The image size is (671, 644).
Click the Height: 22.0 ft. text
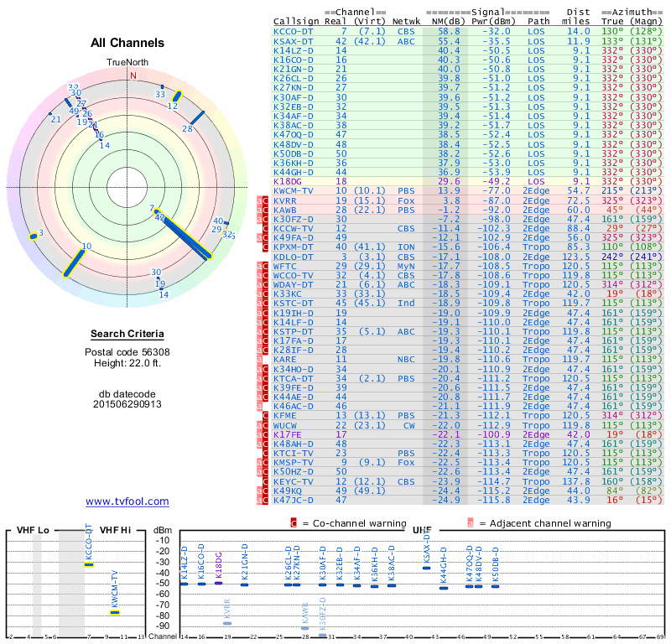pos(127,363)
